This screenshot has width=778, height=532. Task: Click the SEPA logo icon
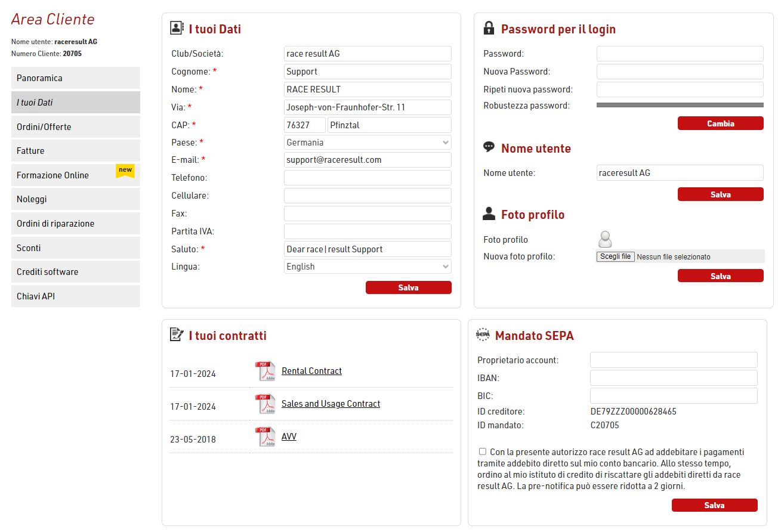[483, 335]
